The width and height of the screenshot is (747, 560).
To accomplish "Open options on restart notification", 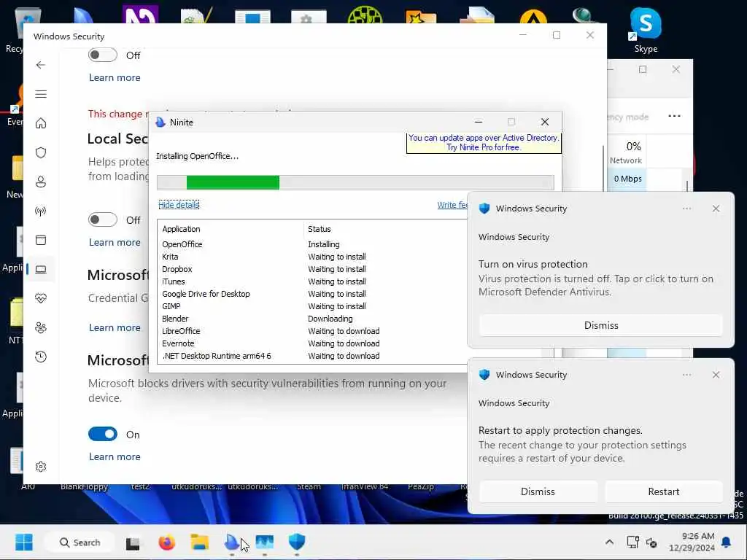I will coord(686,375).
